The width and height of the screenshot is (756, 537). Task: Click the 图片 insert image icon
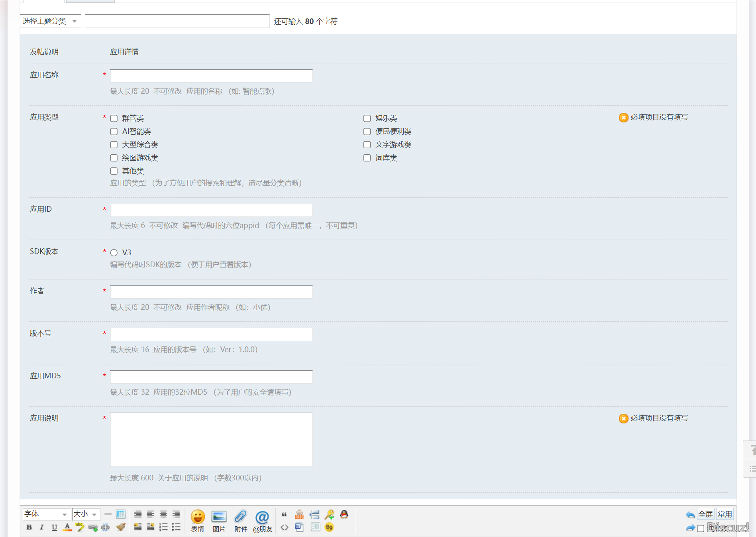[x=219, y=517]
